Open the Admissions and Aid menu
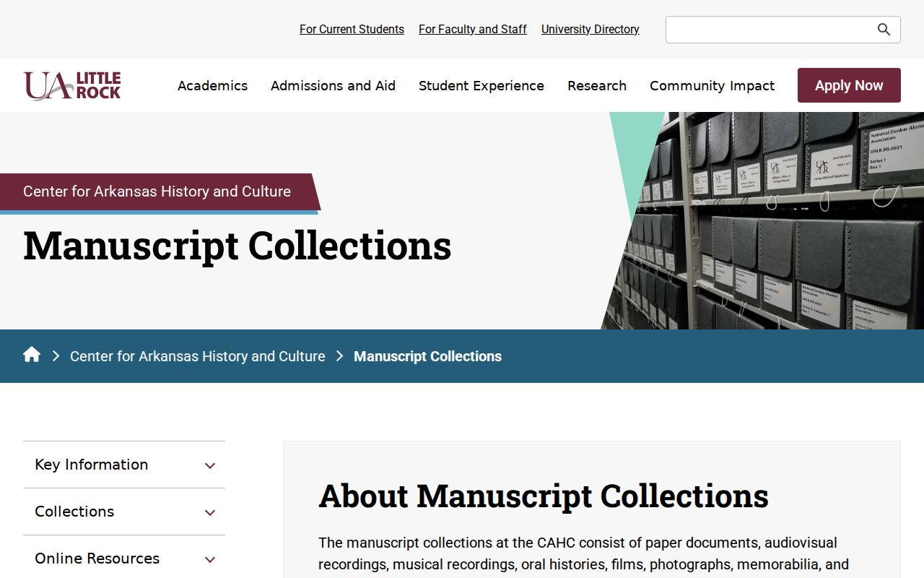Screen dimensions: 924x578 click(333, 85)
